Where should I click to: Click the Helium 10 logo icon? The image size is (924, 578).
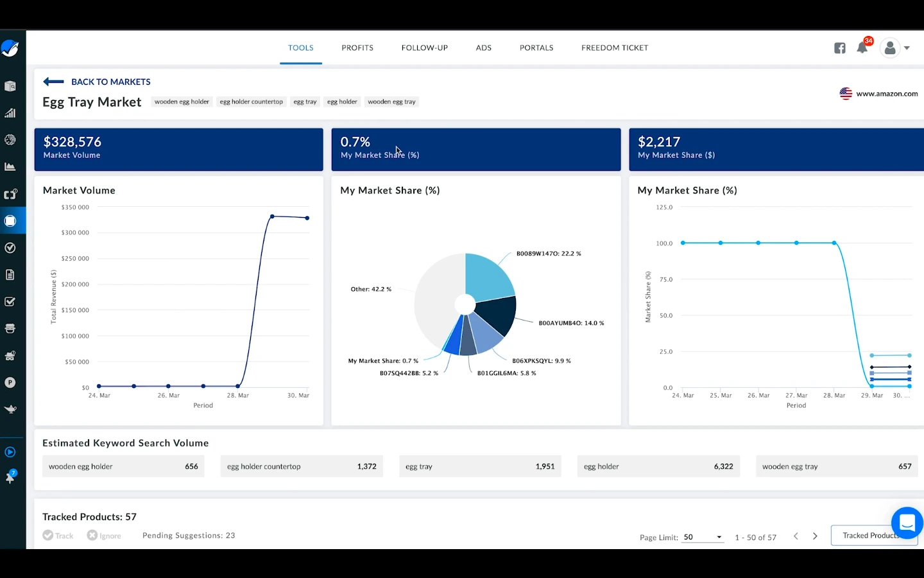pyautogui.click(x=10, y=48)
